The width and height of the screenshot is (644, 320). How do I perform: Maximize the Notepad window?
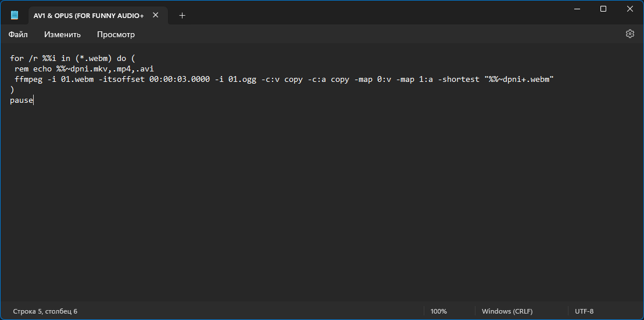point(603,9)
